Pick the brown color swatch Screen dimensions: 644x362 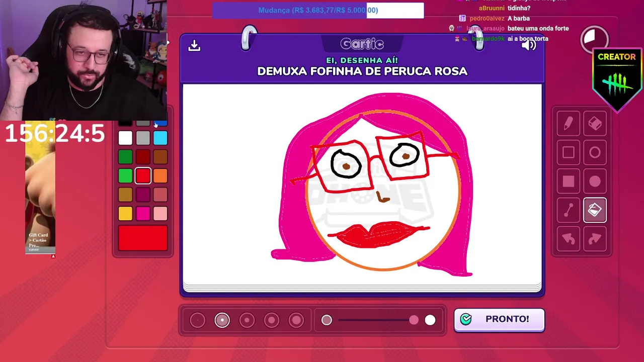tap(160, 157)
